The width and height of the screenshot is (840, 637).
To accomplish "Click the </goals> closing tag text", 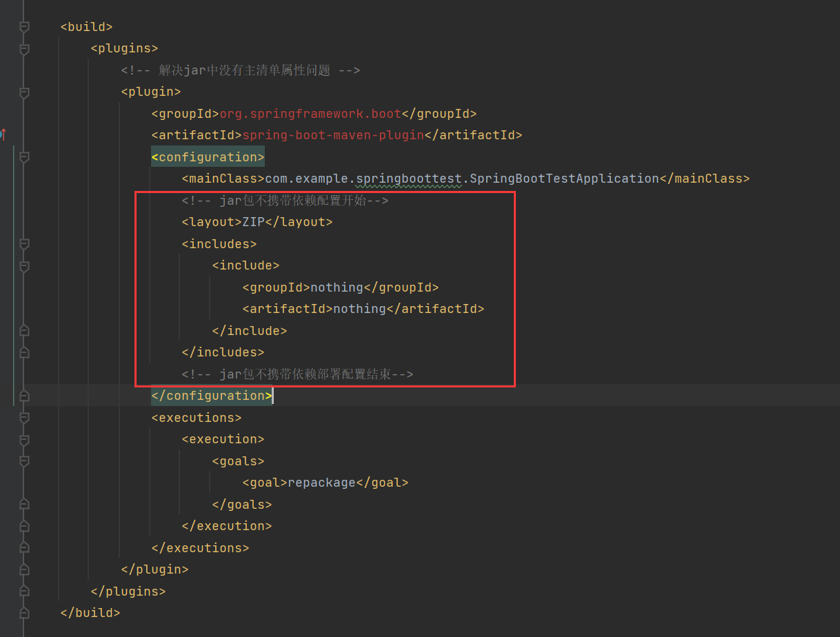I will pos(242,505).
